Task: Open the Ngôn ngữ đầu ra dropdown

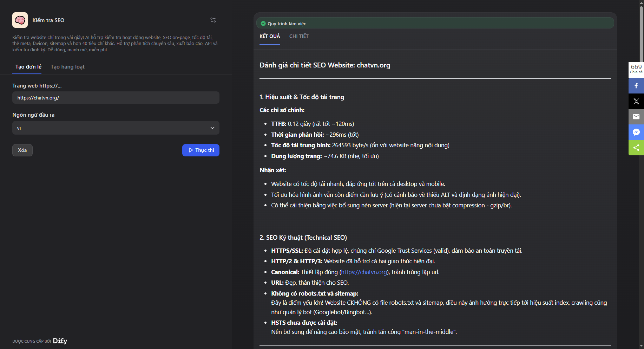Action: pos(116,128)
